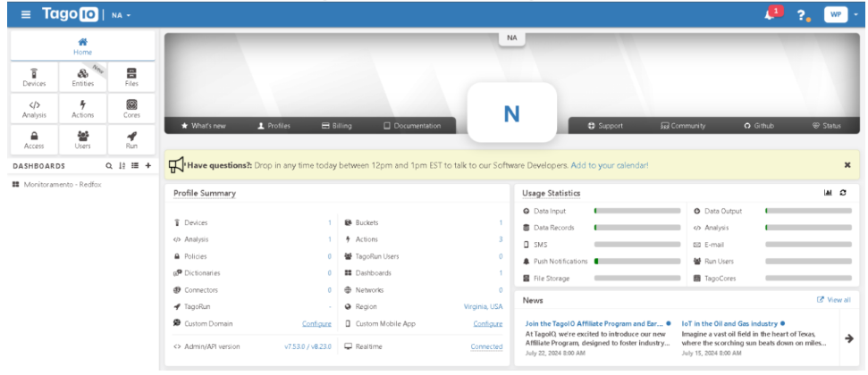Open the help question mark icon
868x375 pixels.
801,15
